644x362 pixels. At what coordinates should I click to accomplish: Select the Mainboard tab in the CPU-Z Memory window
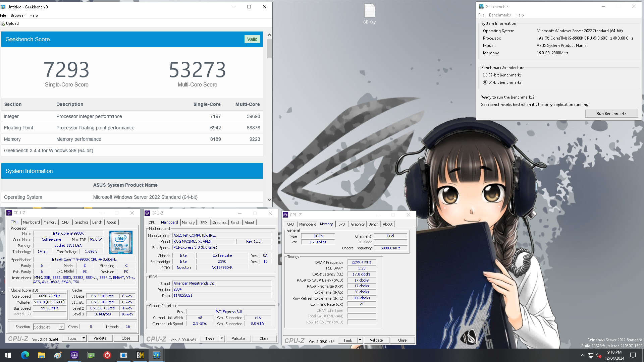[308, 224]
